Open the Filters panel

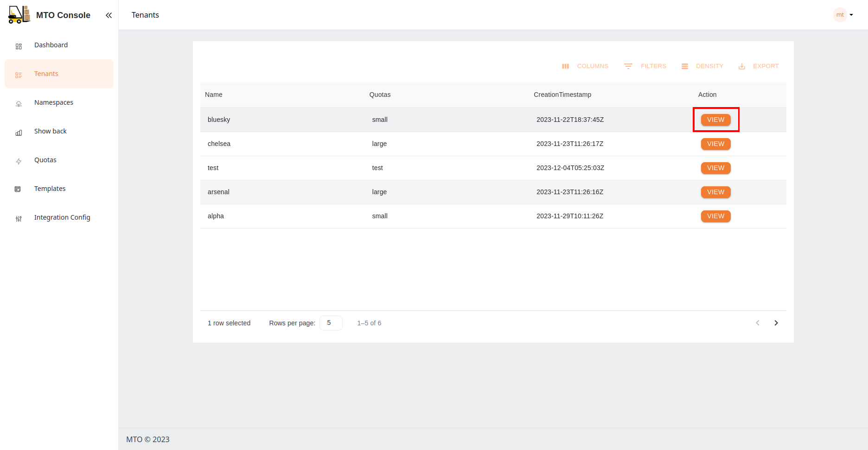coord(645,66)
